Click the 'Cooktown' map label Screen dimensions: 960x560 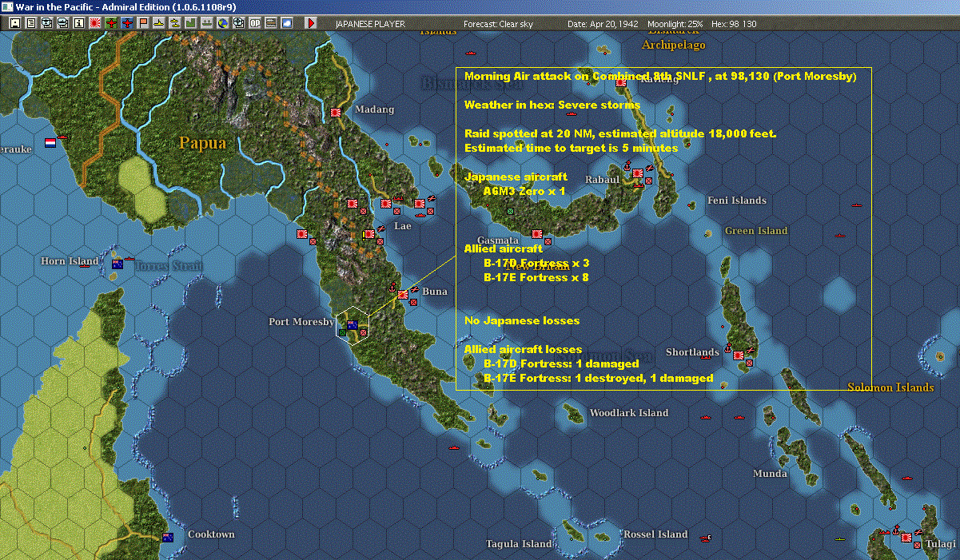(x=211, y=534)
